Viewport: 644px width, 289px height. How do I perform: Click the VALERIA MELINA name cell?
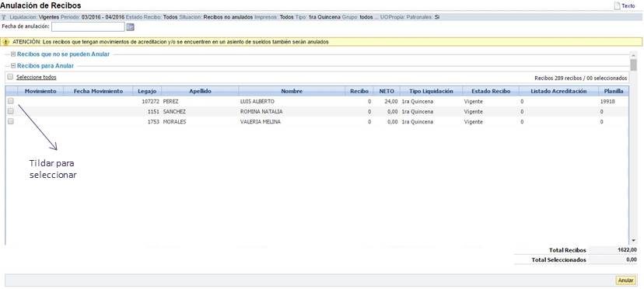click(x=261, y=122)
